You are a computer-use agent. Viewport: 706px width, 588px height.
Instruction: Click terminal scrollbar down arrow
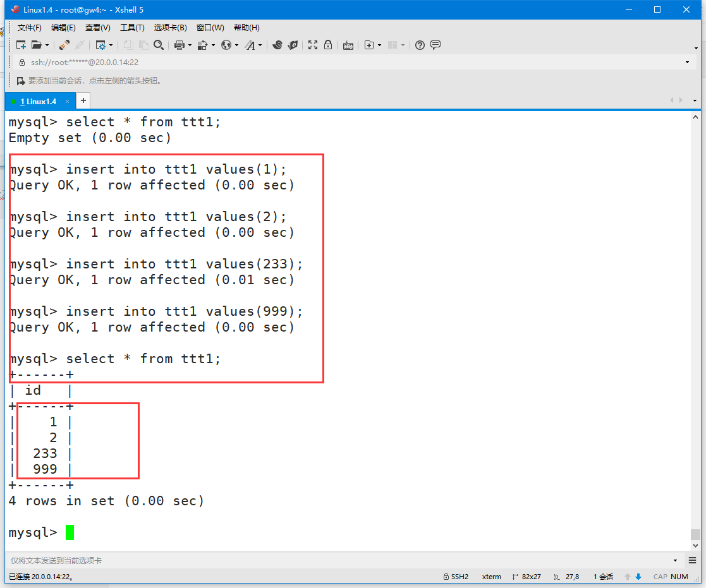point(696,545)
